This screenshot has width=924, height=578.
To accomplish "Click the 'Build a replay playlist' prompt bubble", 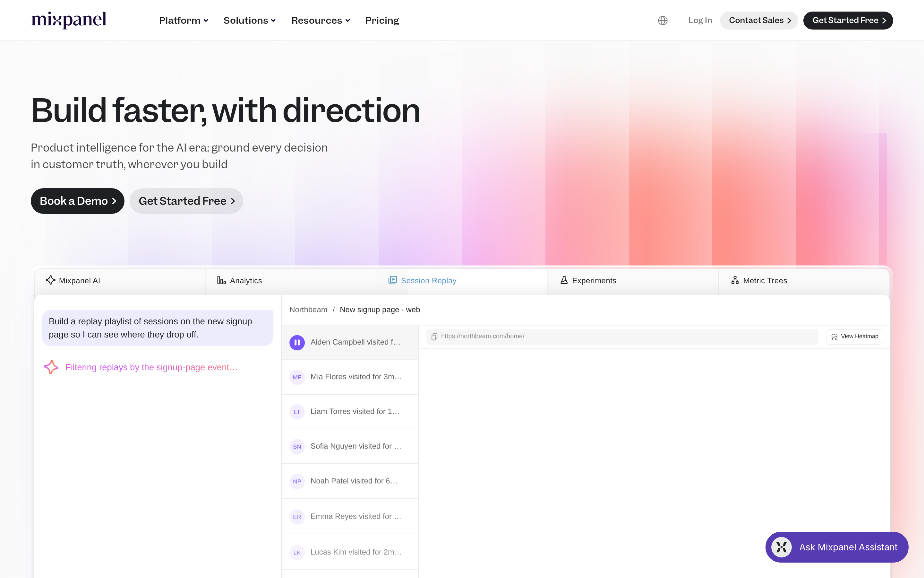I will pyautogui.click(x=157, y=328).
